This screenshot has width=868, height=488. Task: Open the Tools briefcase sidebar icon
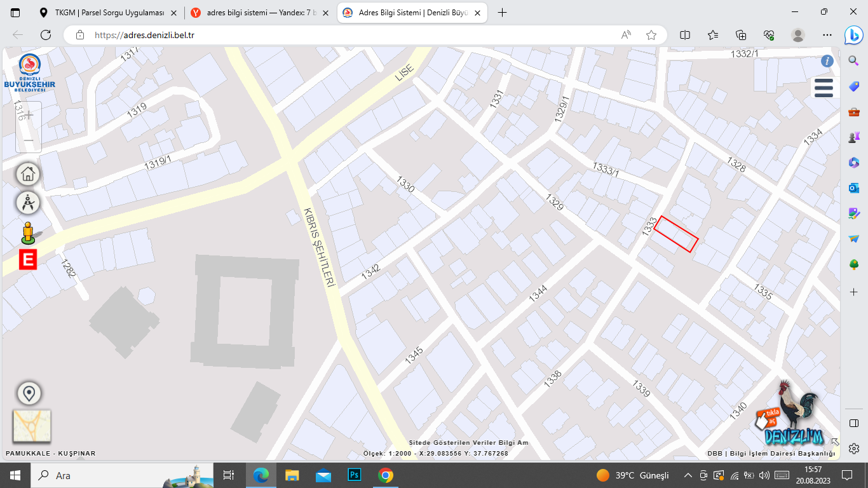(x=854, y=112)
